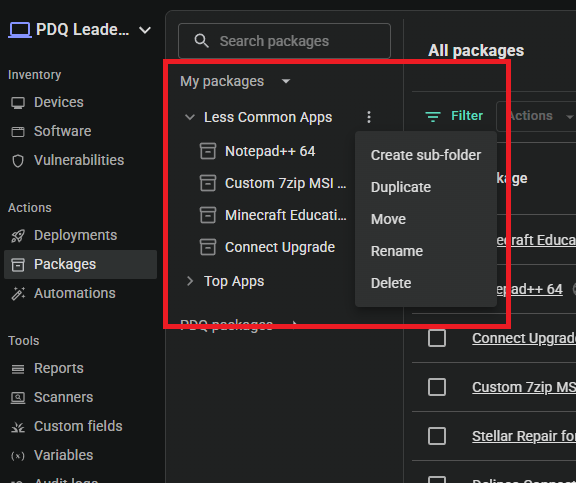
Task: Click the Connect Upgrade package icon in tree
Action: click(x=208, y=247)
